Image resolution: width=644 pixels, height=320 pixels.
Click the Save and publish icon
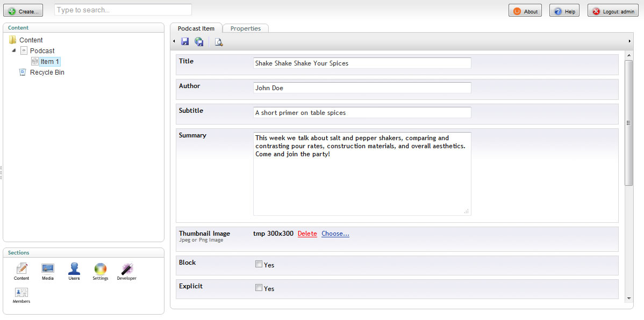click(x=199, y=41)
